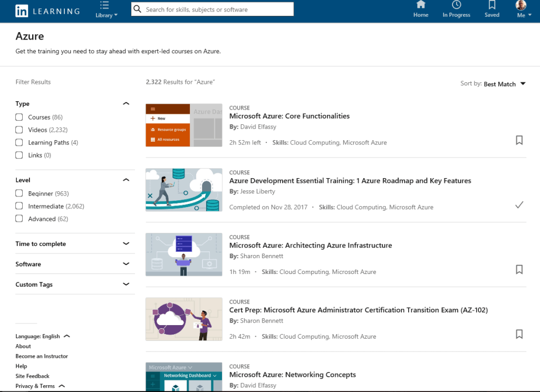This screenshot has height=392, width=540.
Task: Click the Help footer link
Action: tap(21, 366)
